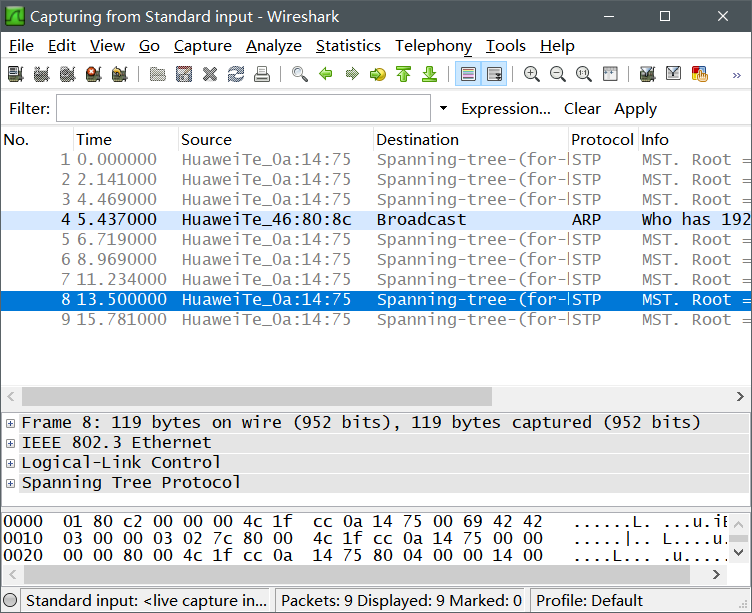Expand the Logical-Link Control node

pyautogui.click(x=10, y=463)
